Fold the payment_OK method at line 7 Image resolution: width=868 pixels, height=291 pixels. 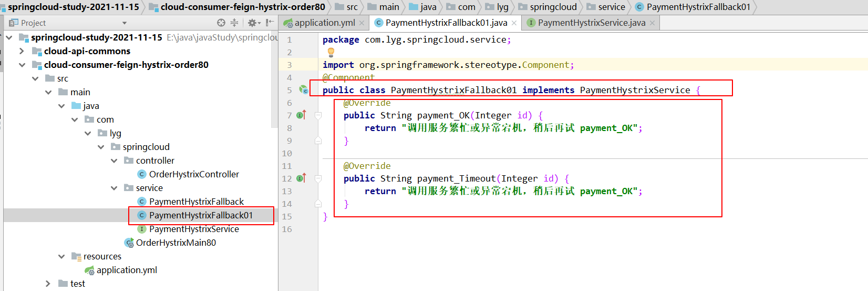coord(318,115)
